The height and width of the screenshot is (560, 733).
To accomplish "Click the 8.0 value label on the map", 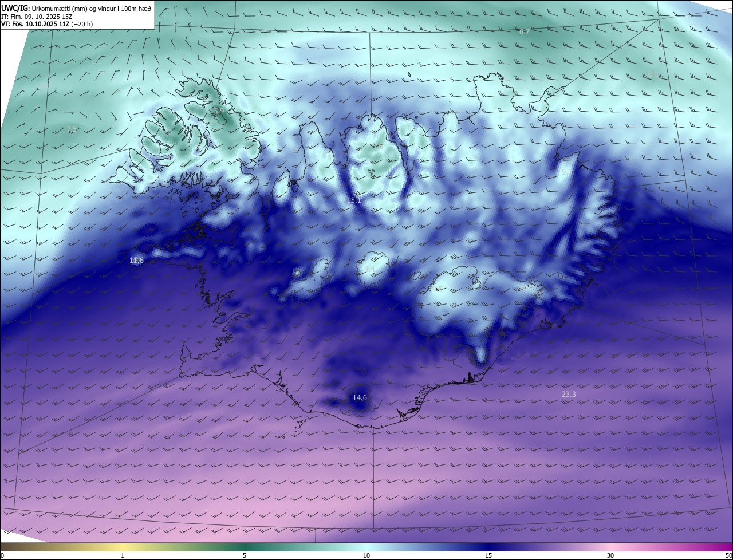I will 652,74.
